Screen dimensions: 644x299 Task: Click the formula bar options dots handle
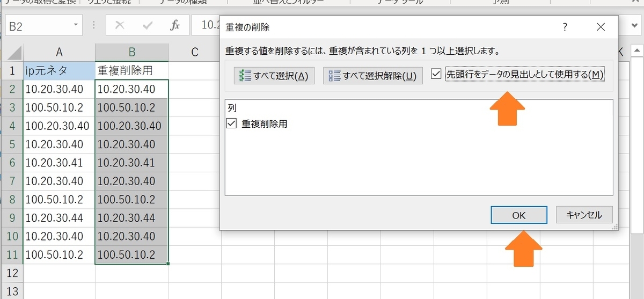click(x=94, y=26)
